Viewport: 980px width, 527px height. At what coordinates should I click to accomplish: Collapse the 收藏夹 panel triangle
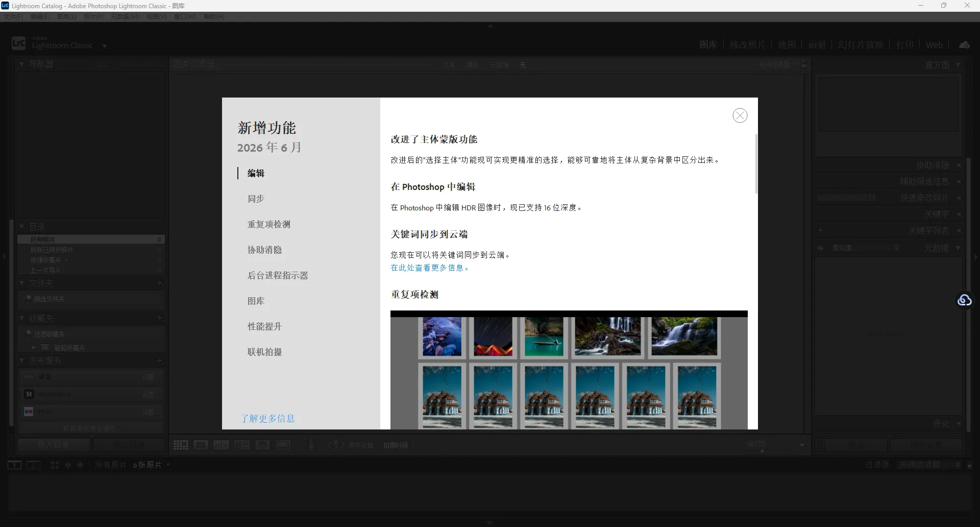click(22, 318)
